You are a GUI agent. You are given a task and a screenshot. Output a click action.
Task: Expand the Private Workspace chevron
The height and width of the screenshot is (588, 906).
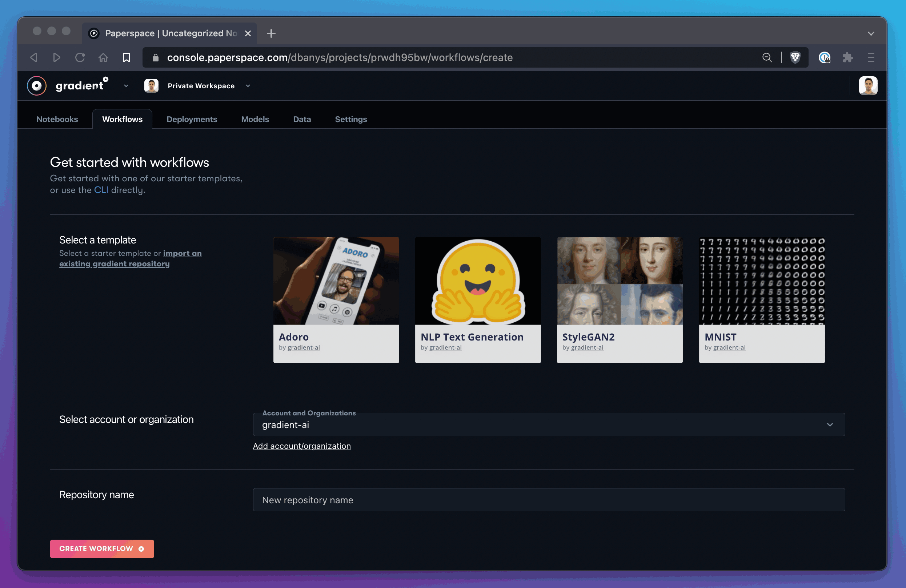coord(248,86)
